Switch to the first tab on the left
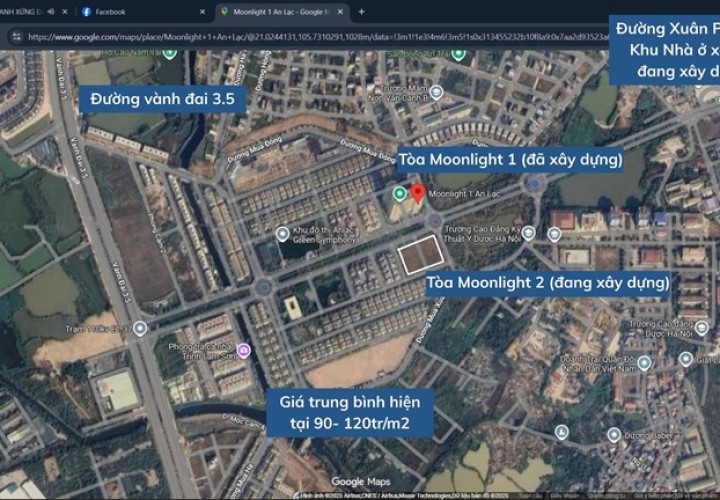This screenshot has height=500, width=720. 25,12
